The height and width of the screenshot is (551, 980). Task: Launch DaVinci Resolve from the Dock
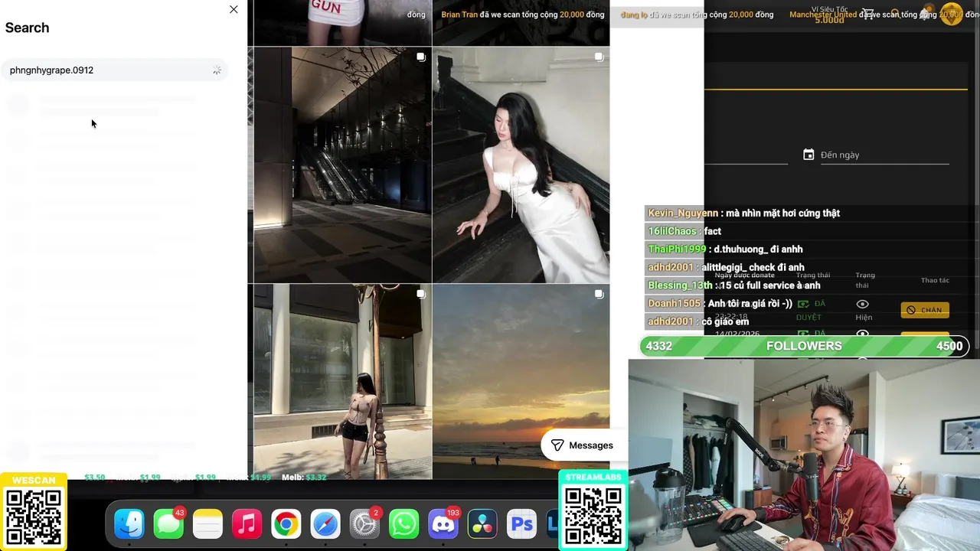click(x=482, y=524)
